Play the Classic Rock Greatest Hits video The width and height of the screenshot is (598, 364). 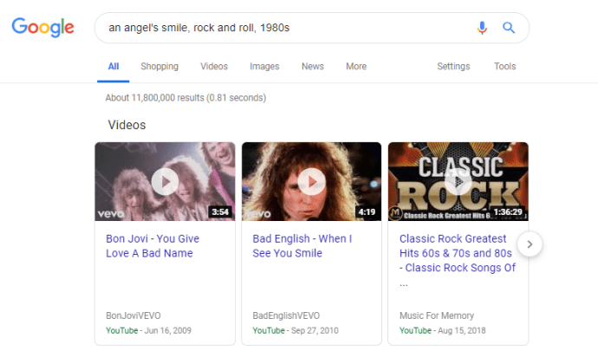pyautogui.click(x=458, y=182)
